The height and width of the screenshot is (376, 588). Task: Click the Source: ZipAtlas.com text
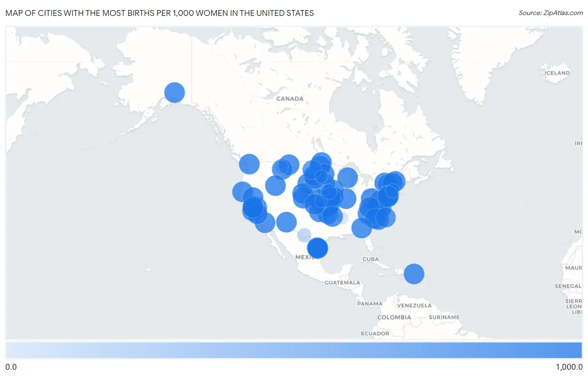tap(550, 13)
